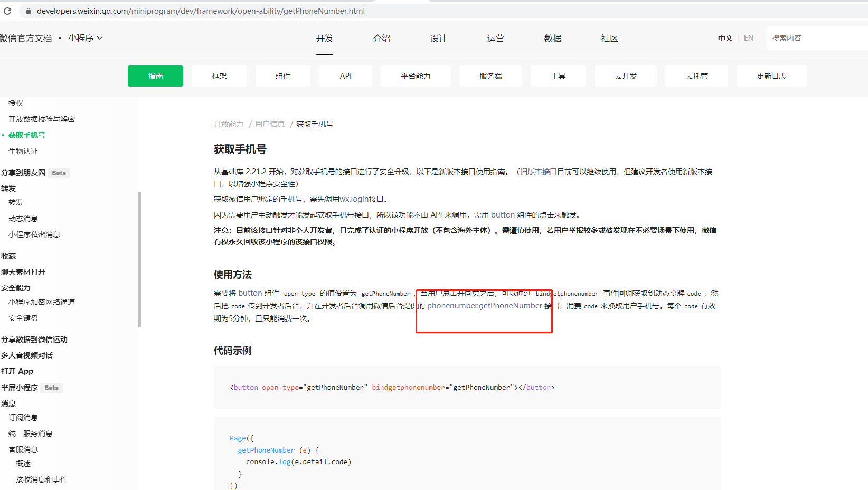The height and width of the screenshot is (490, 868).
Task: Click 微信官方文档 site title
Action: pyautogui.click(x=26, y=38)
